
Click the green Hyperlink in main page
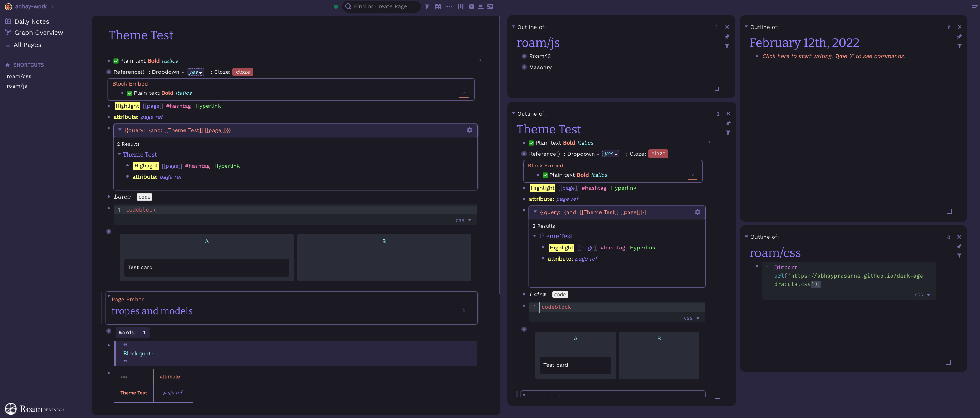point(208,106)
